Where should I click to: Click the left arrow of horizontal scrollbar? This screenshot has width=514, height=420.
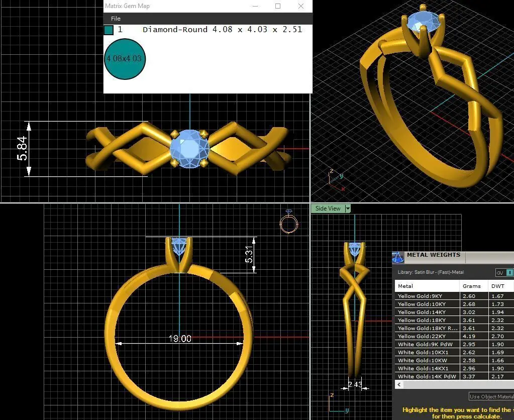(x=399, y=385)
